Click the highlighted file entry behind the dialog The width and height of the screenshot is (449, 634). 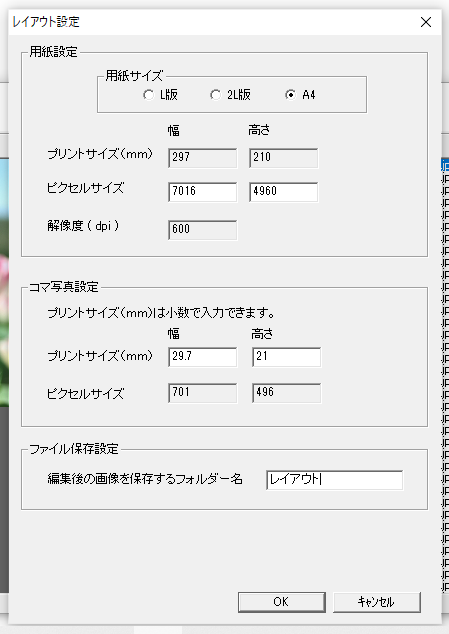point(445,165)
